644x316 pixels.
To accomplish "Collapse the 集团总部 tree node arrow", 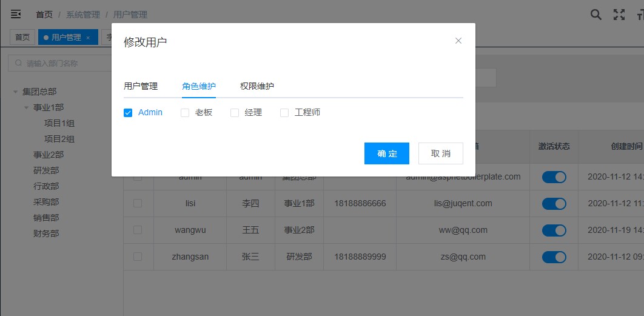I will click(16, 92).
